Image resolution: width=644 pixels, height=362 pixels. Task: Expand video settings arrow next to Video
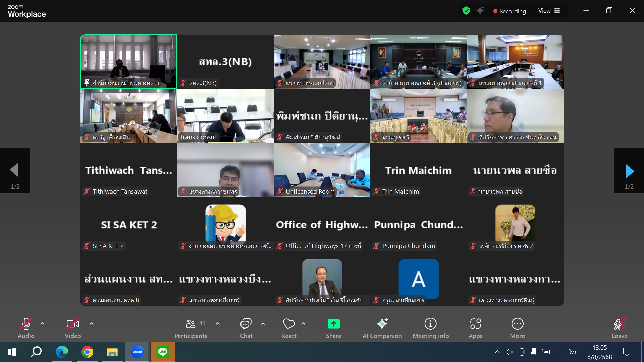(92, 324)
